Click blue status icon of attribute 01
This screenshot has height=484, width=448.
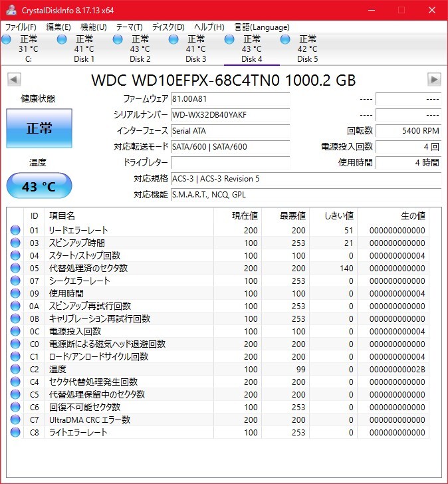(15, 230)
